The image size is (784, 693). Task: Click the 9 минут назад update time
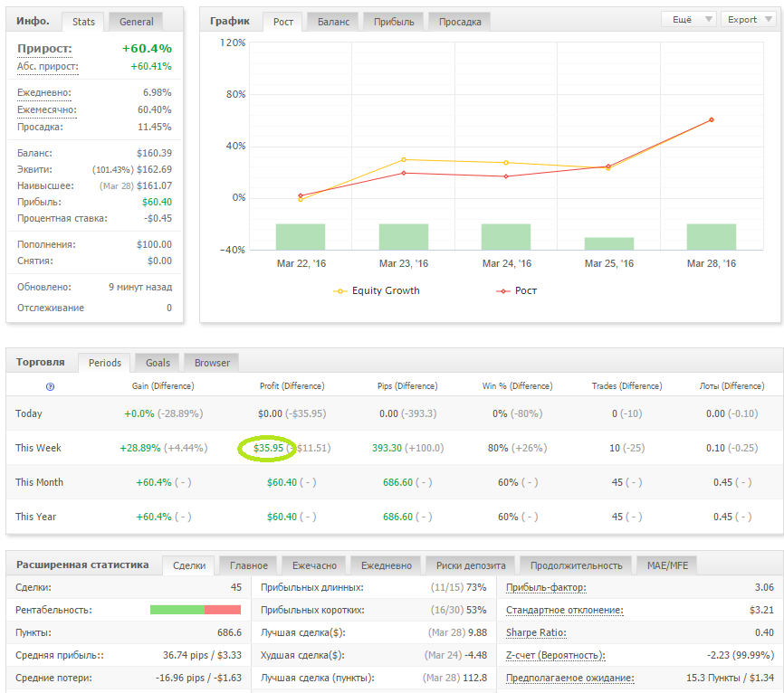140,288
